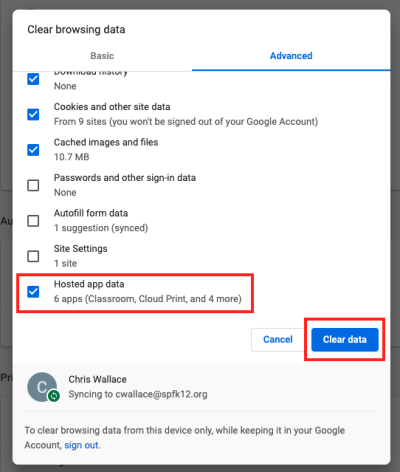This screenshot has width=400, height=472.
Task: Check Passwords and other sign-in data
Action: click(x=33, y=185)
